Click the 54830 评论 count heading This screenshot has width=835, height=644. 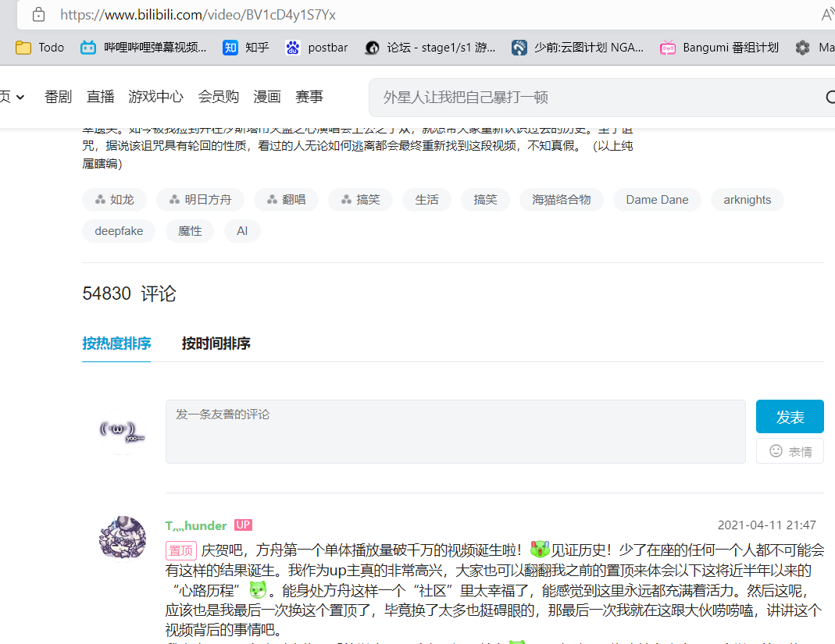(130, 294)
